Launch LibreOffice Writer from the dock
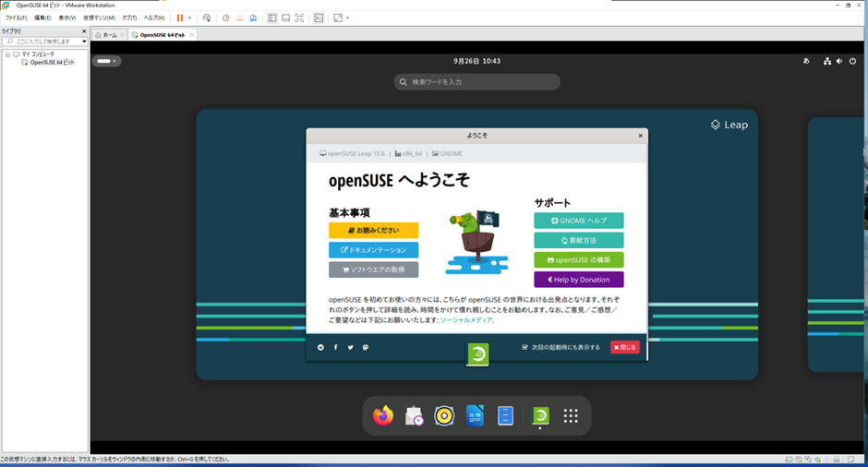Image resolution: width=868 pixels, height=467 pixels. click(x=475, y=416)
